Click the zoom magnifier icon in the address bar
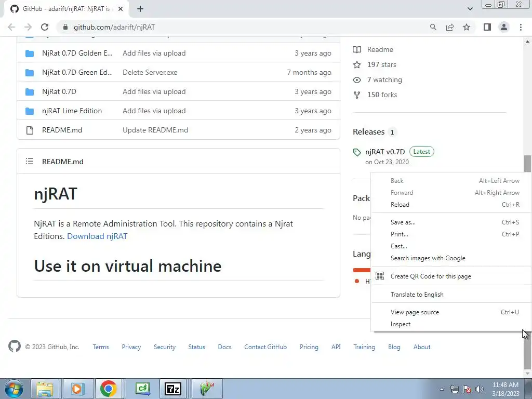This screenshot has height=399, width=532. pyautogui.click(x=433, y=27)
